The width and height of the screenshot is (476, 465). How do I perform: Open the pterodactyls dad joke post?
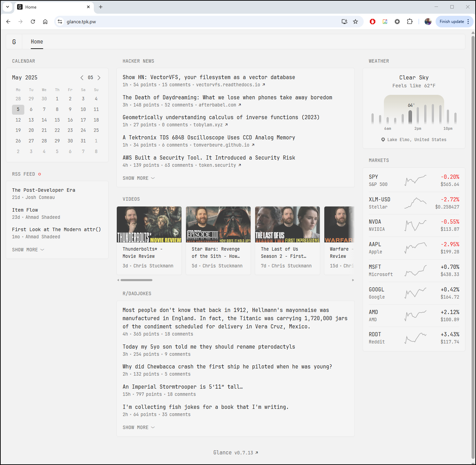(209, 347)
